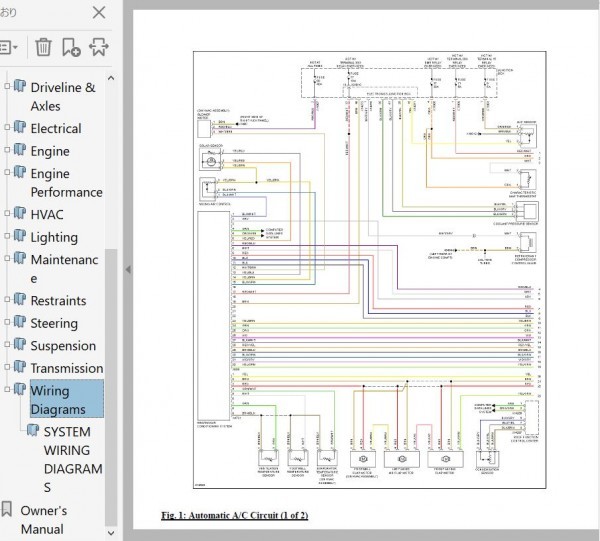Expand the Steering bookmark node
The image size is (600, 541).
[x=7, y=322]
